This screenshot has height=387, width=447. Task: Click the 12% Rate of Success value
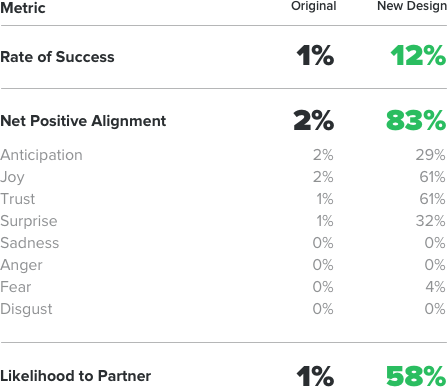418,56
